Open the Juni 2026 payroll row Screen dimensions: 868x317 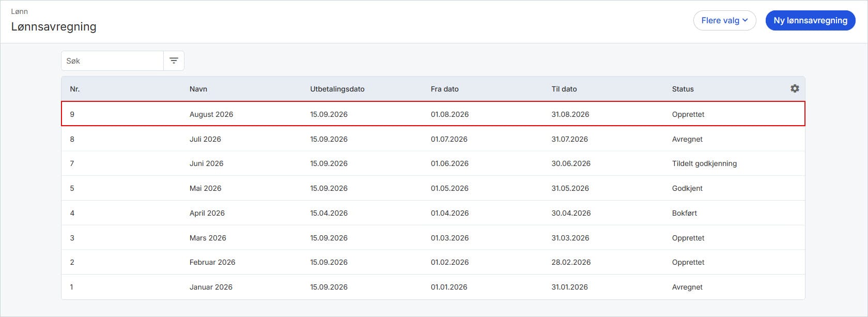tap(433, 163)
